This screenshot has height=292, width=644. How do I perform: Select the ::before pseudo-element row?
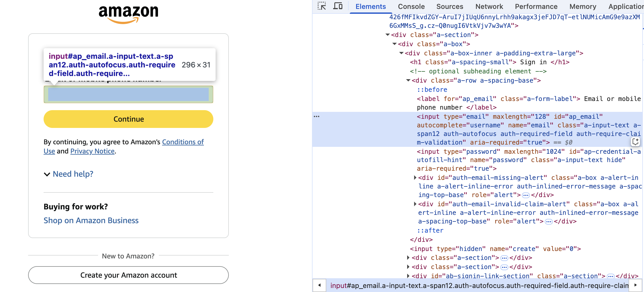point(432,89)
